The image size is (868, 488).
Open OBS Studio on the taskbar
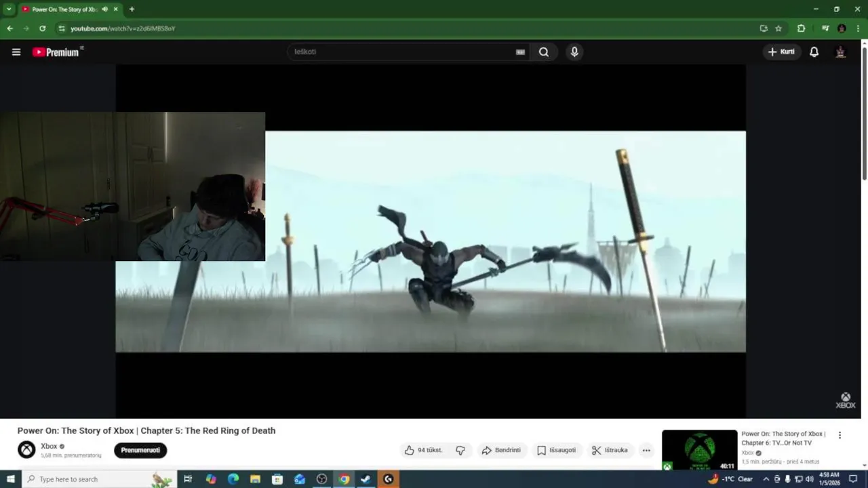pyautogui.click(x=321, y=479)
